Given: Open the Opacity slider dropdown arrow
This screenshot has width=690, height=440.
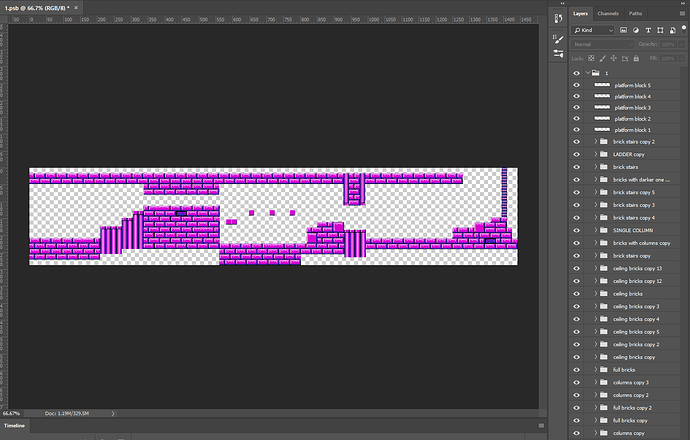Looking at the screenshot, I should point(682,44).
